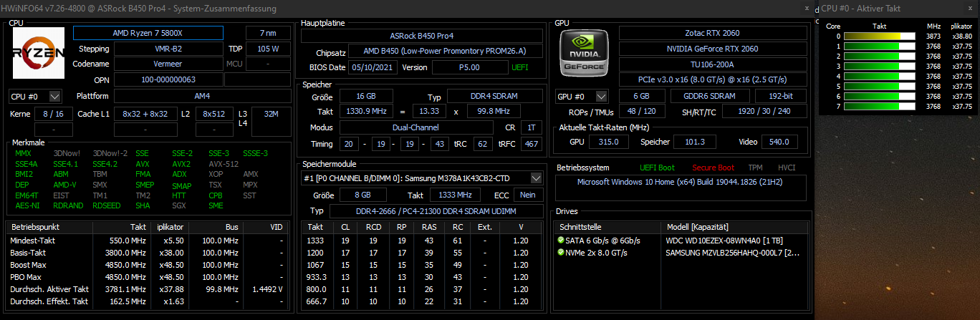The image size is (980, 320).
Task: Click the AMD B450 chipset field
Action: 446,52
